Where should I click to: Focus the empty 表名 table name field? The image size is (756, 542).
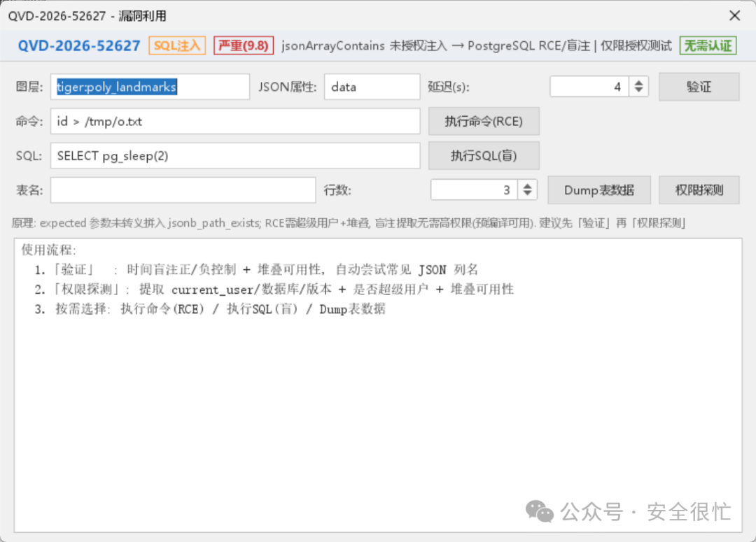tap(183, 190)
